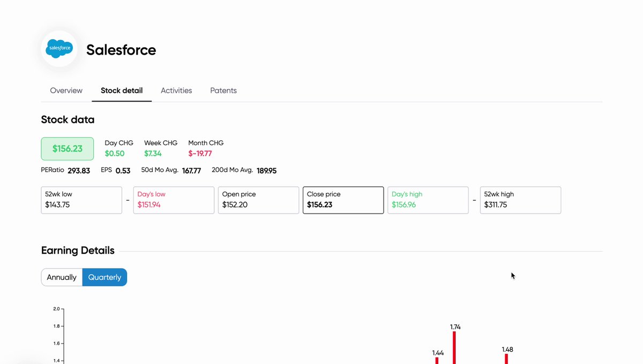643x364 pixels.
Task: Click the Day CHG value $0.50
Action: point(115,154)
